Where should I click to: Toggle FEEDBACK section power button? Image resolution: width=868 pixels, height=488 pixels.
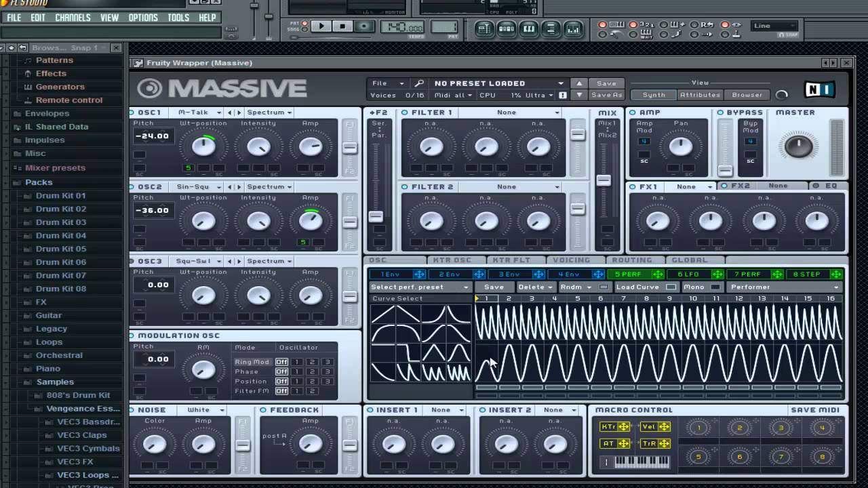(263, 410)
